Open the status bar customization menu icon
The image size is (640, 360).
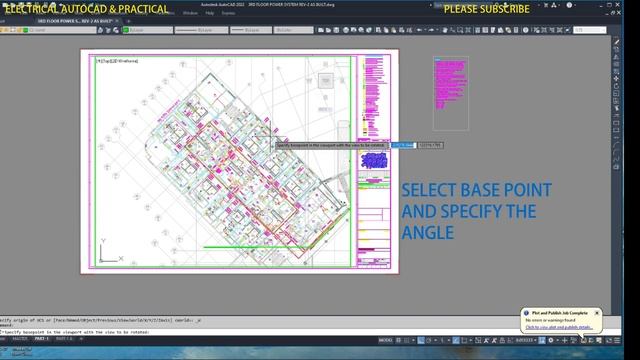pyautogui.click(x=617, y=340)
